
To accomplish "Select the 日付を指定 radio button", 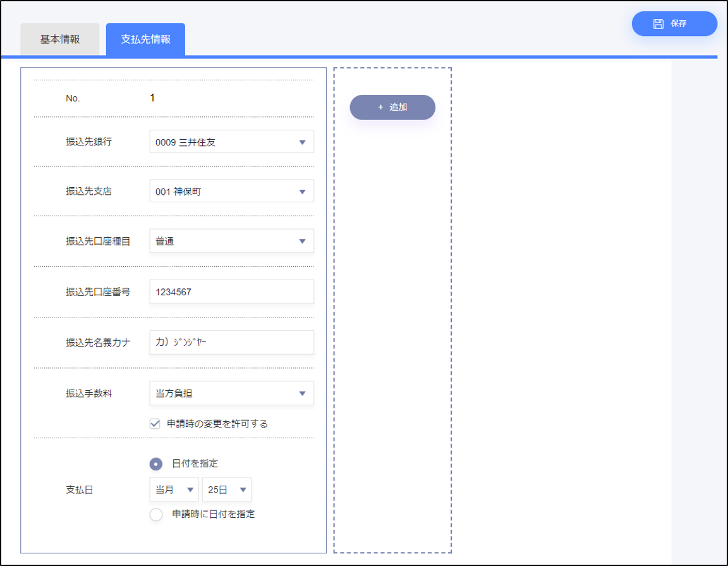I will [x=156, y=464].
